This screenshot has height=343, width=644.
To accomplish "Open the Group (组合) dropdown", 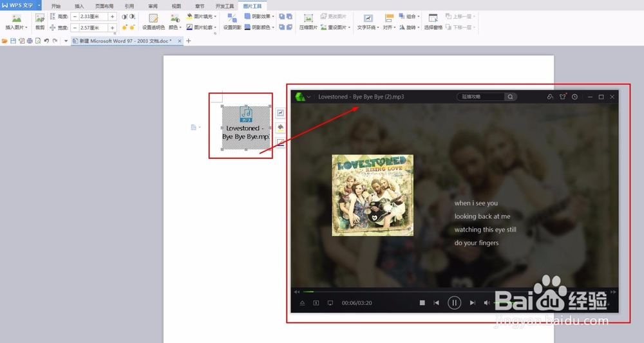I will pos(410,17).
